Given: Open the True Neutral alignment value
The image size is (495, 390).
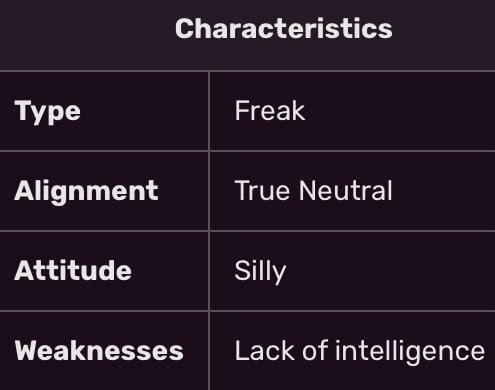Looking at the screenshot, I should coord(313,191).
